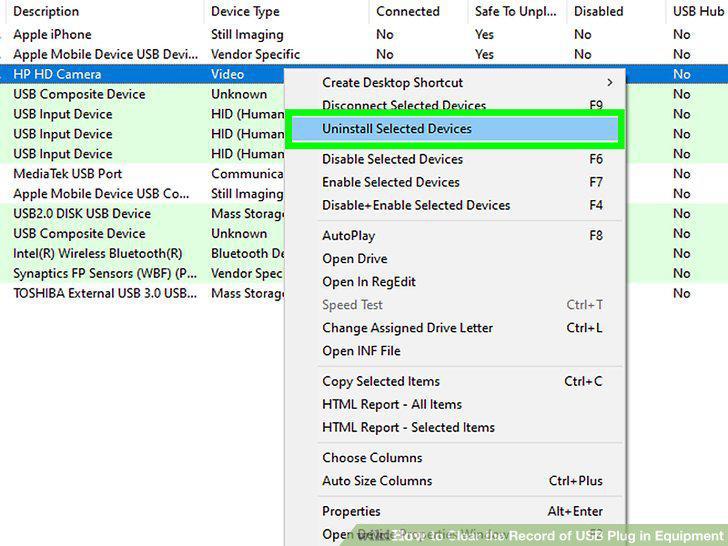728x546 pixels.
Task: Select Open In RegEdit
Action: [455, 282]
